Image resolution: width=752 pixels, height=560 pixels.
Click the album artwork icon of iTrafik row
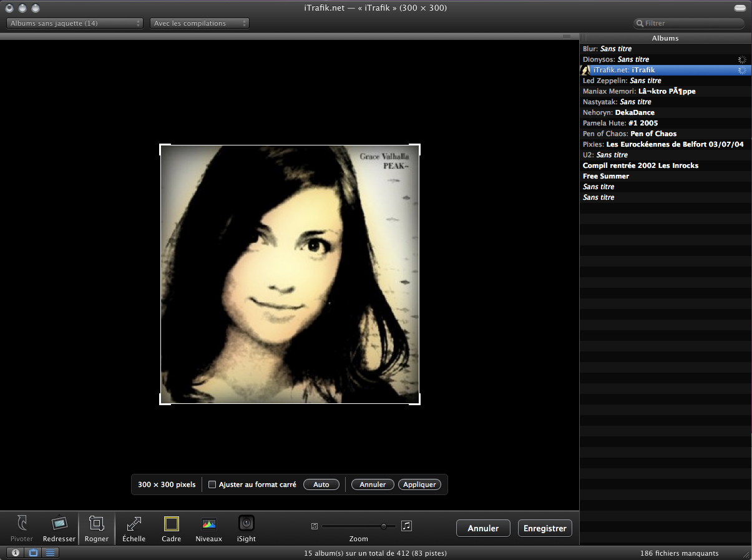(585, 70)
